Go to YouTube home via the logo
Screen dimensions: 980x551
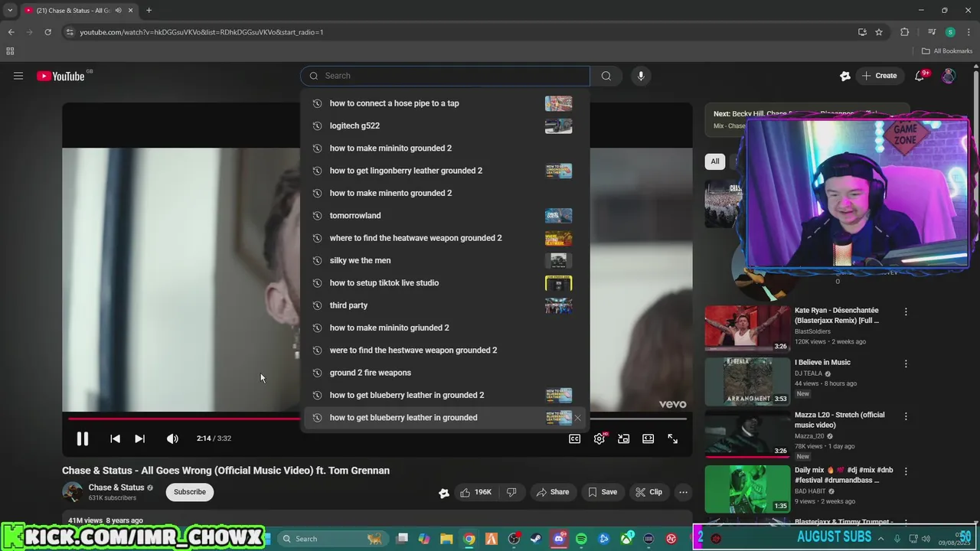tap(61, 76)
